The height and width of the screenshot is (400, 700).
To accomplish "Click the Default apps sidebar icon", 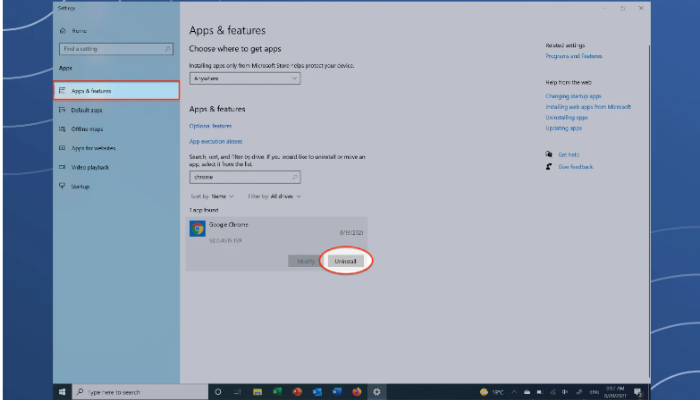I will [62, 109].
